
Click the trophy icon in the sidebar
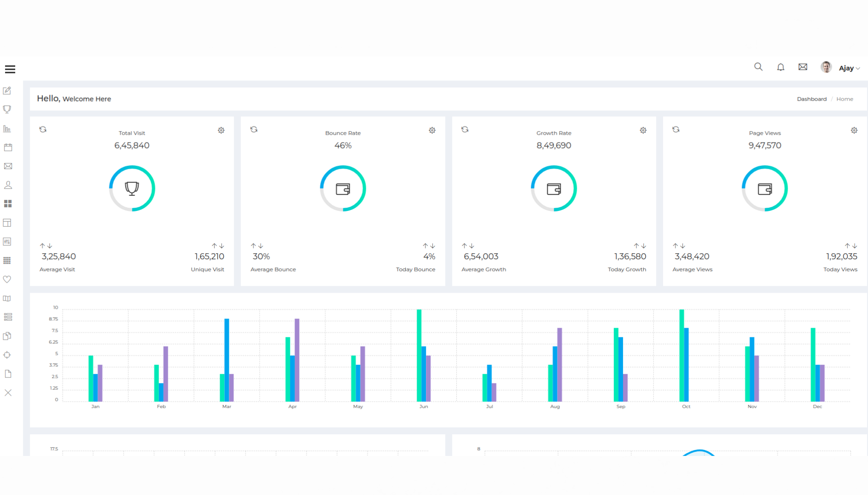point(7,109)
